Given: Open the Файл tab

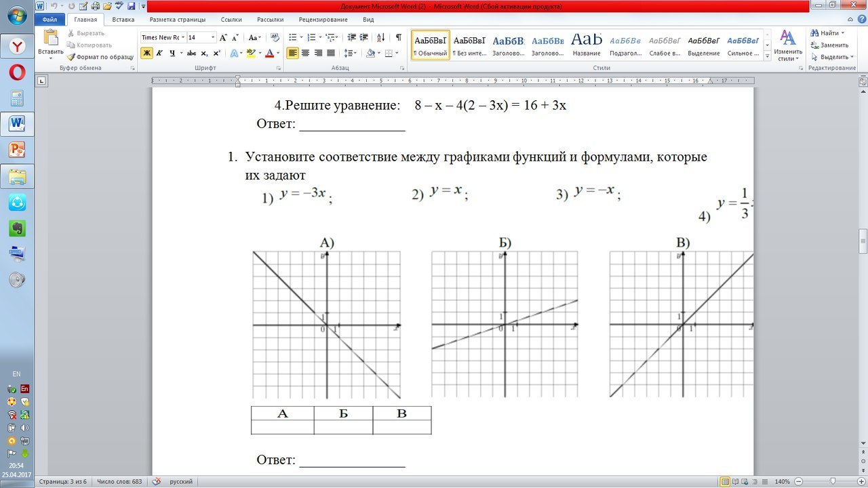Looking at the screenshot, I should (x=50, y=20).
